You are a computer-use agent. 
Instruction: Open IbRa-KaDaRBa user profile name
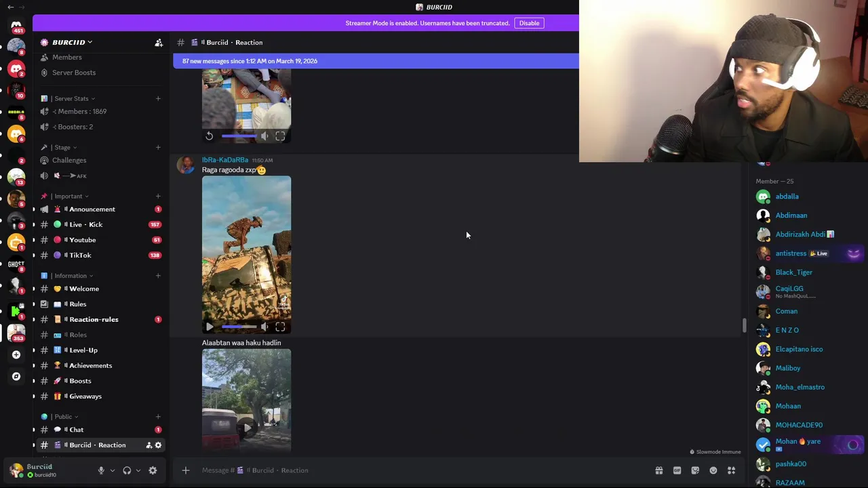225,160
